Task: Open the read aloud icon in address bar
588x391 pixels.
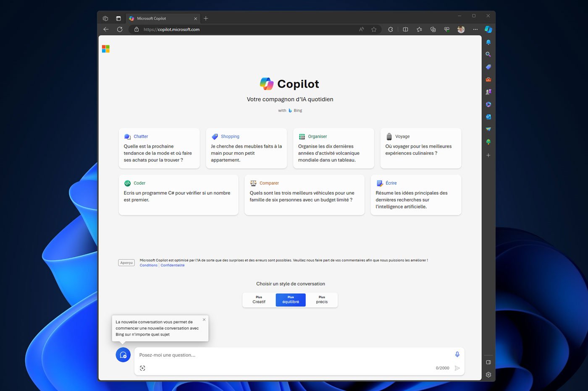Action: click(361, 29)
